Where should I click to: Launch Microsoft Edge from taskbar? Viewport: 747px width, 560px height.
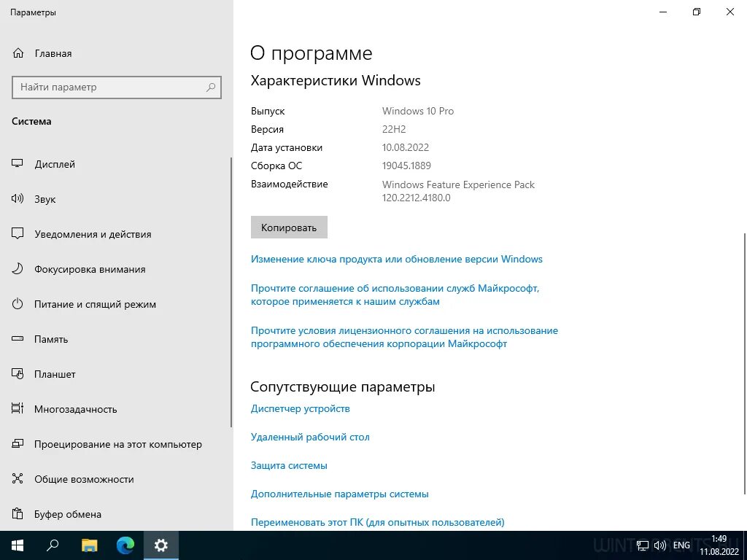click(x=125, y=545)
